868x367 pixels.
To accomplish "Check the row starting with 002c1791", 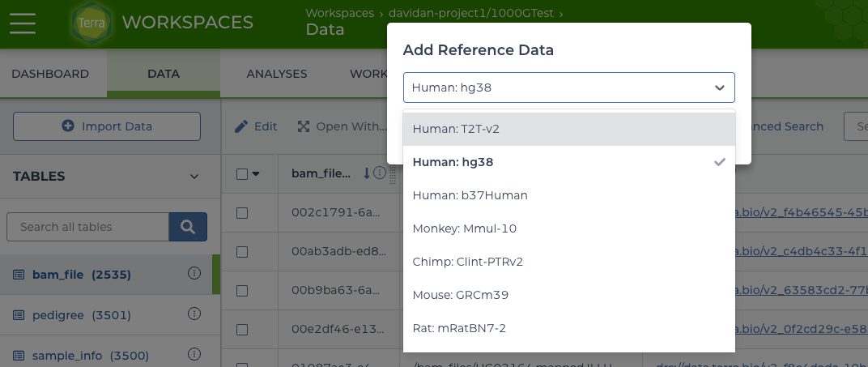I will [242, 212].
